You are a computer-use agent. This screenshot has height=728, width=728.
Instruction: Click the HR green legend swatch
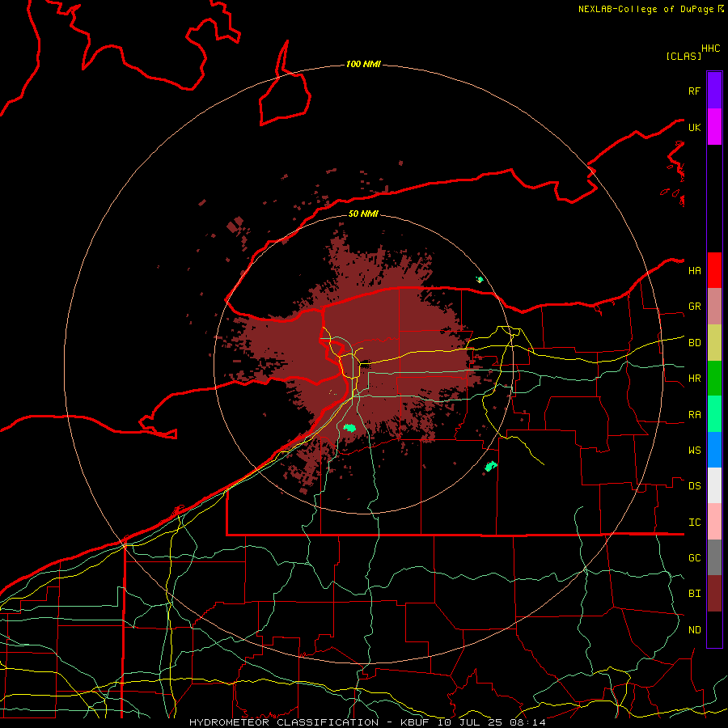[x=714, y=379]
